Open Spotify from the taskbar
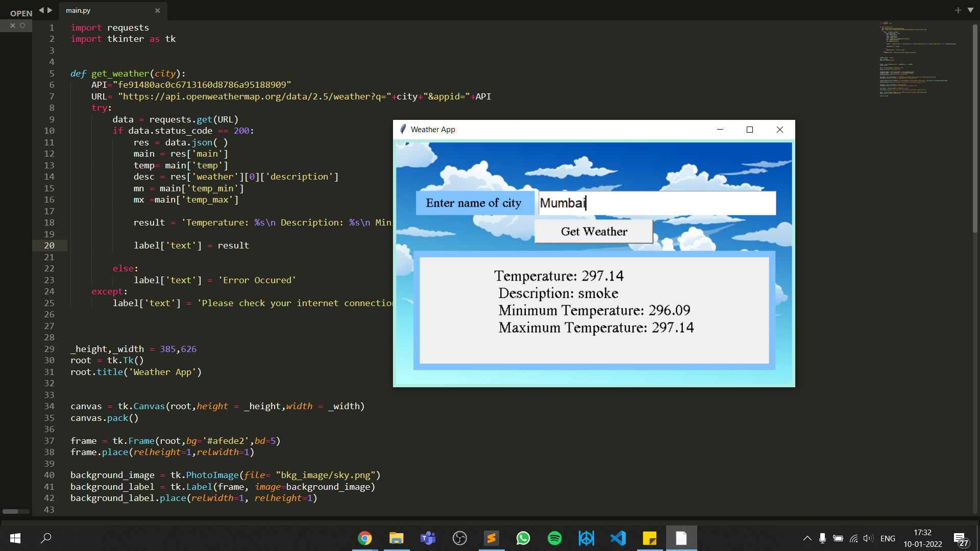980x551 pixels. [x=554, y=538]
